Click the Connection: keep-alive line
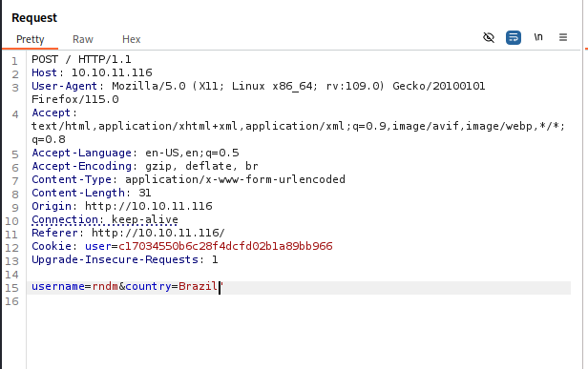 (105, 219)
